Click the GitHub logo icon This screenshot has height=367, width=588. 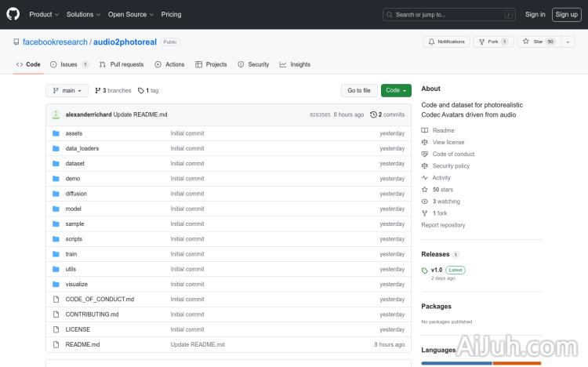click(x=13, y=14)
